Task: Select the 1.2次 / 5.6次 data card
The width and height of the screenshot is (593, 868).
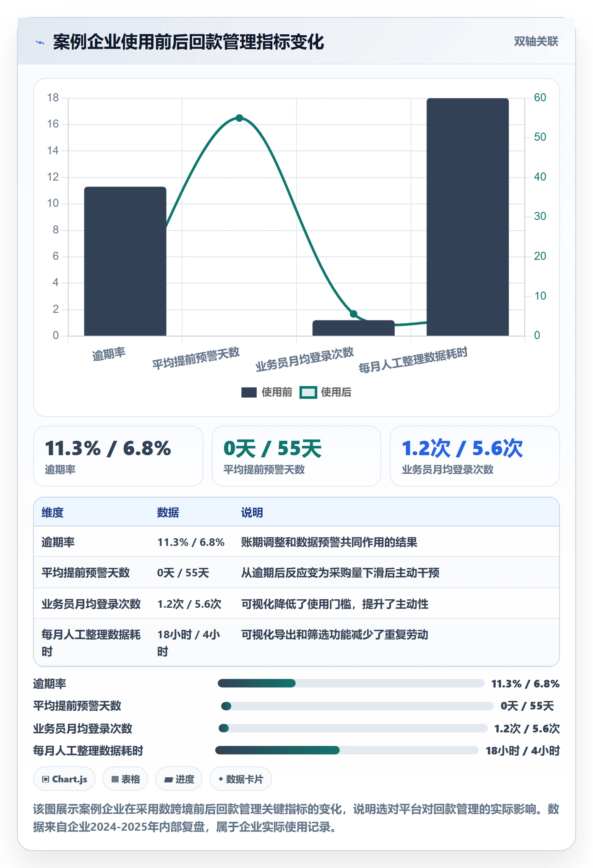Action: click(475, 456)
